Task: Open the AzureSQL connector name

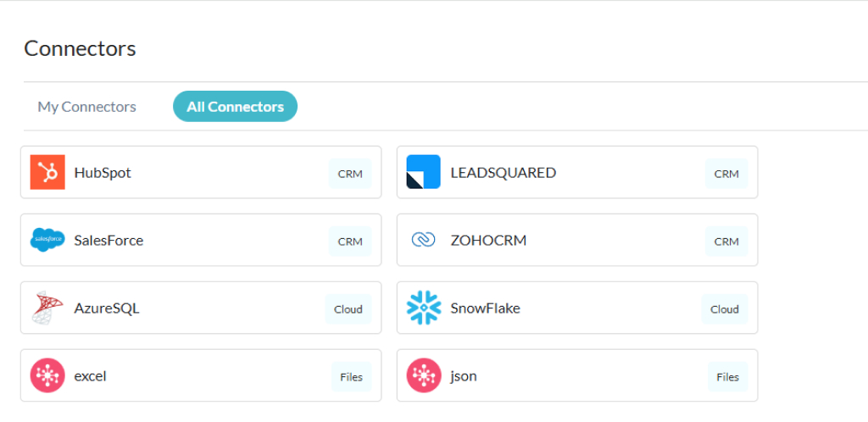Action: (106, 308)
